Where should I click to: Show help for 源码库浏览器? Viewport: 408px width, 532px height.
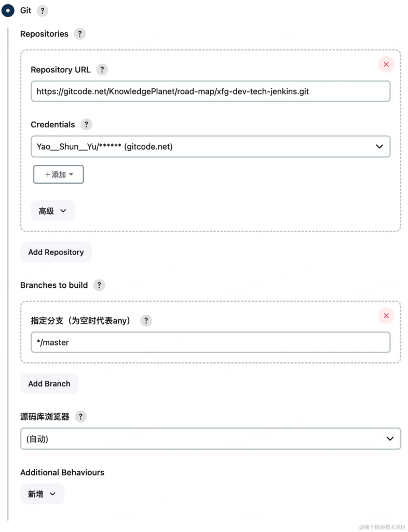point(80,417)
